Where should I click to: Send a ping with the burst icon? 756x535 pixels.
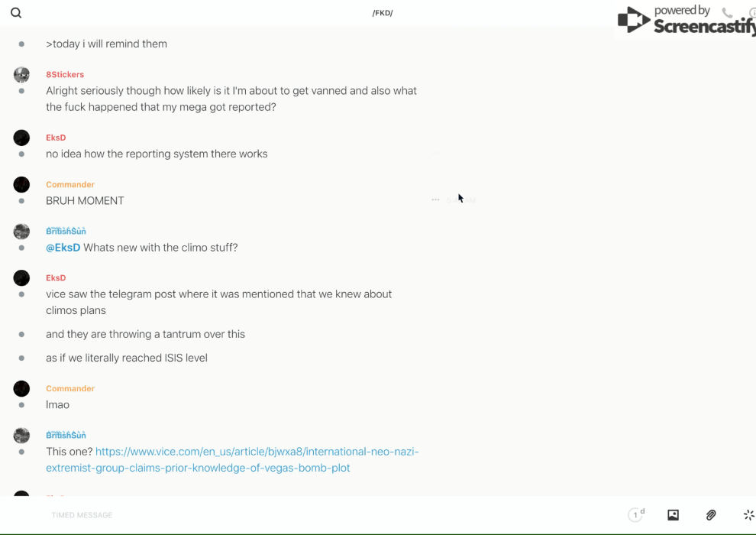coord(748,515)
